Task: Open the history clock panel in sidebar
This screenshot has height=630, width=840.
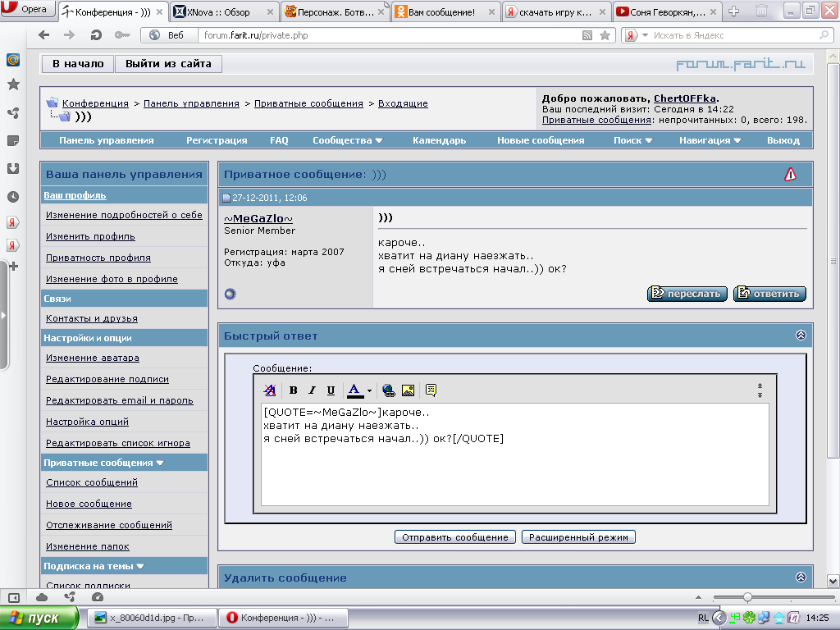Action: tap(13, 197)
